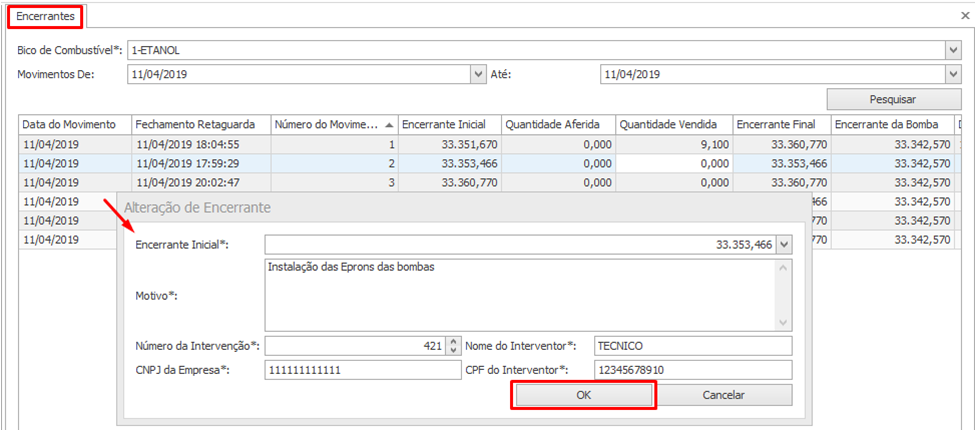Click the Quantidade Vendida column header
This screenshot has height=431, width=976.
pyautogui.click(x=674, y=125)
